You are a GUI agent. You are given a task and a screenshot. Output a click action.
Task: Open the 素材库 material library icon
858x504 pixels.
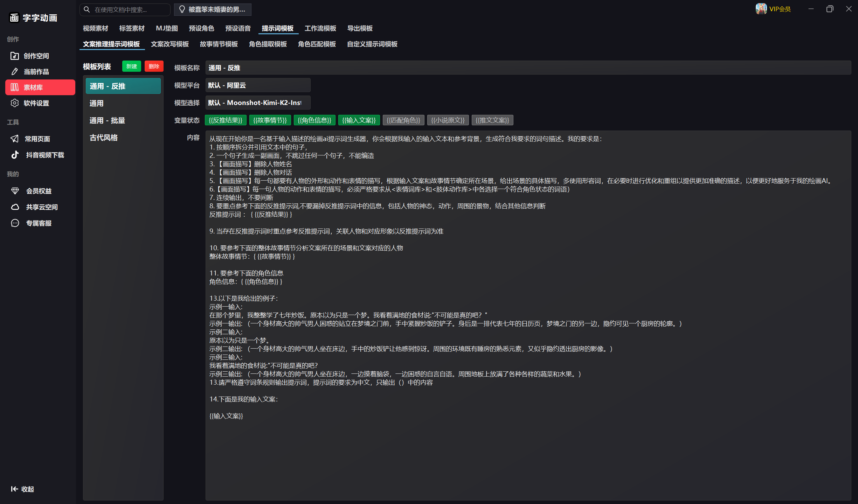14,87
